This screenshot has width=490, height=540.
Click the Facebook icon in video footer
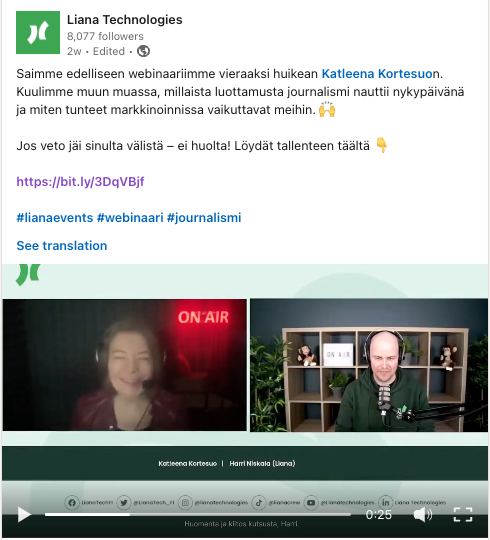pyautogui.click(x=72, y=502)
